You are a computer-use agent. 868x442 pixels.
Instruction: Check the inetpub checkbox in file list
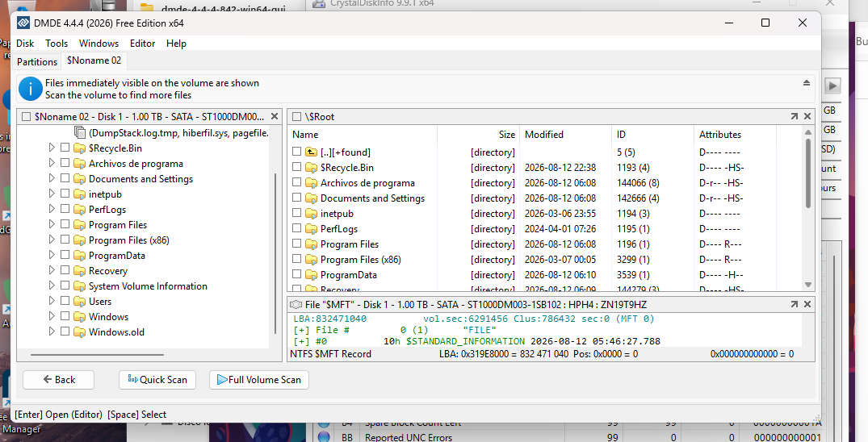point(296,213)
